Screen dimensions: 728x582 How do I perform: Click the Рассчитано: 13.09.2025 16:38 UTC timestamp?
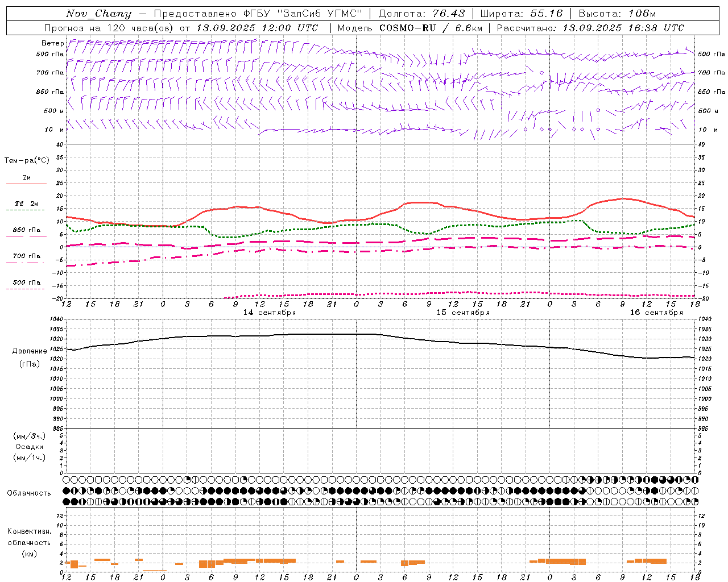[x=590, y=28]
